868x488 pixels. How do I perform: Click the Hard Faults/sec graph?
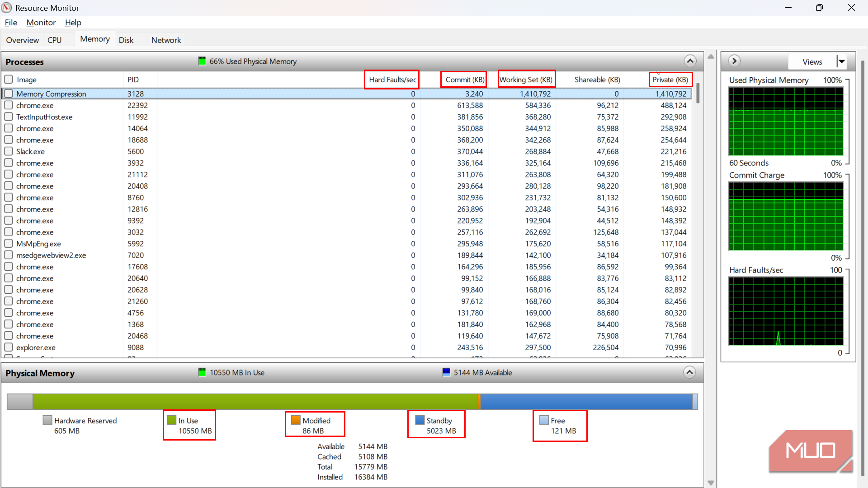(x=786, y=311)
